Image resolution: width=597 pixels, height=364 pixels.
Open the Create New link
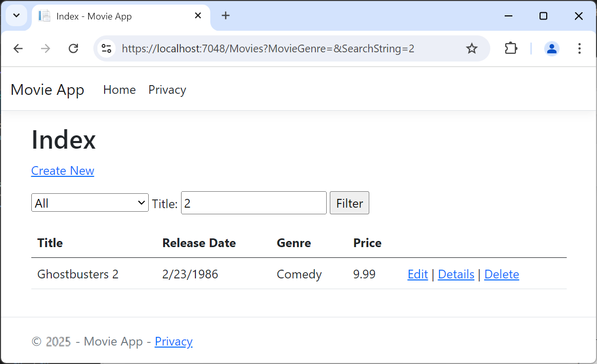pyautogui.click(x=63, y=171)
